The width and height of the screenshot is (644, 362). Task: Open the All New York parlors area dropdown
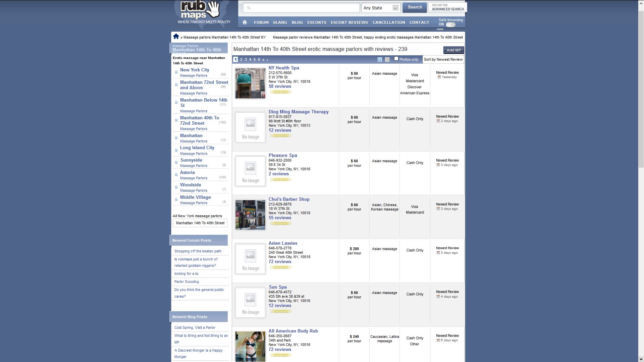[x=200, y=223]
